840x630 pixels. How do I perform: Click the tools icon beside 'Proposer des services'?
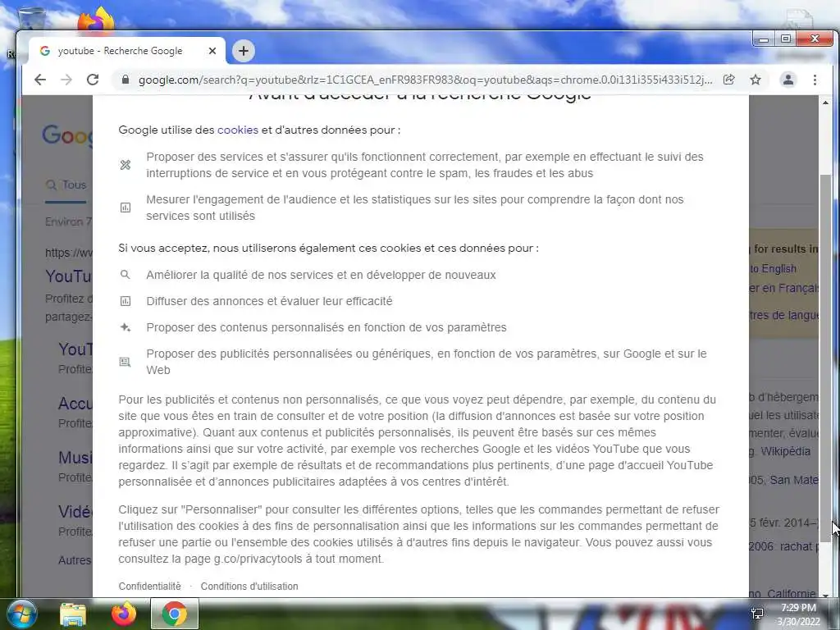(x=126, y=165)
